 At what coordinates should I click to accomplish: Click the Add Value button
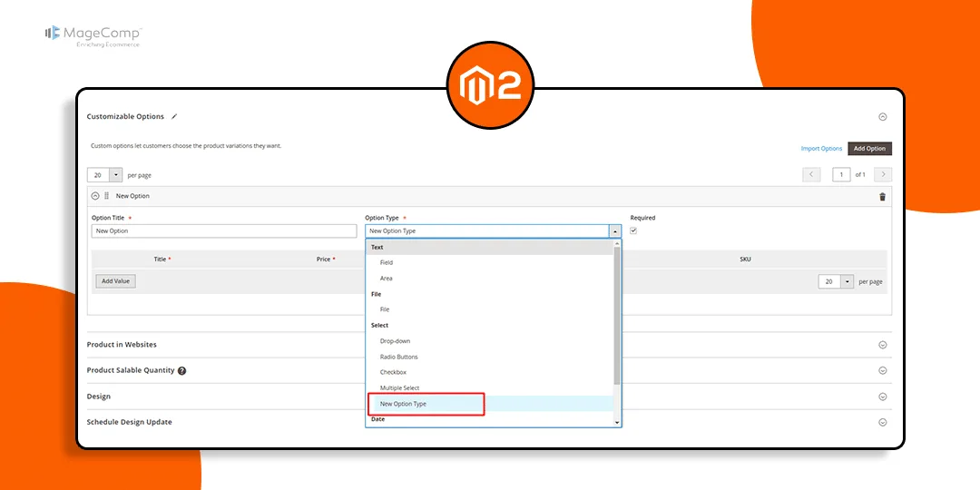(115, 281)
